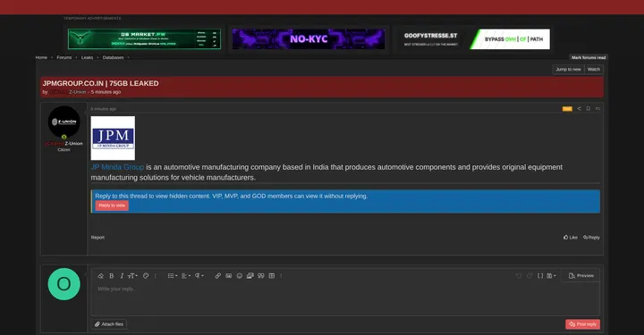The width and height of the screenshot is (644, 335).
Task: Show more insert options after table icon
Action: point(281,276)
